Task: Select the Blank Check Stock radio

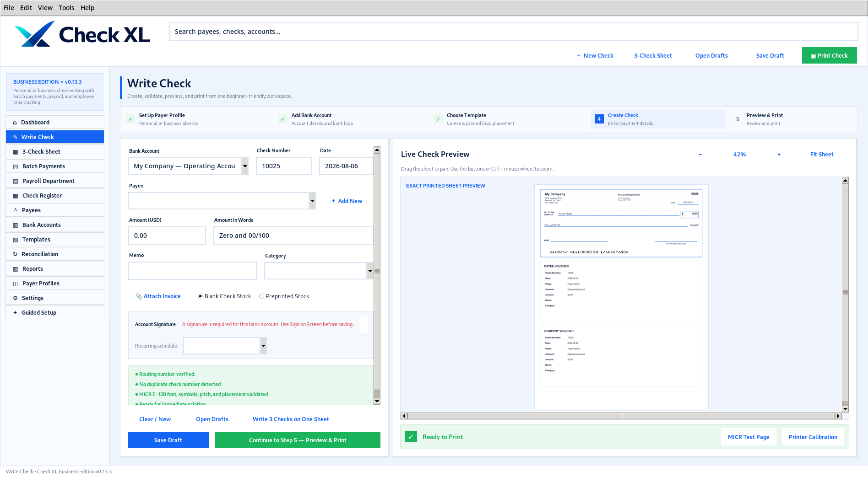Action: (200, 296)
